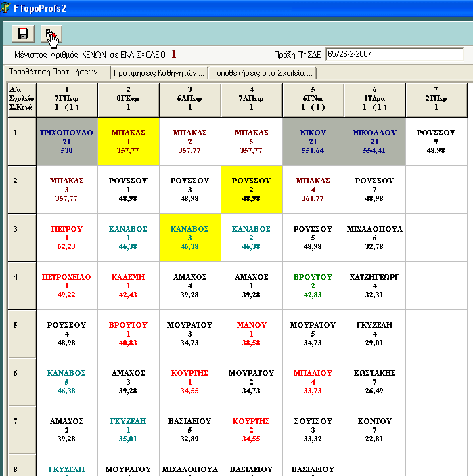Switch to the Τοποθετήσεις στα Σχολεία tab

point(262,72)
